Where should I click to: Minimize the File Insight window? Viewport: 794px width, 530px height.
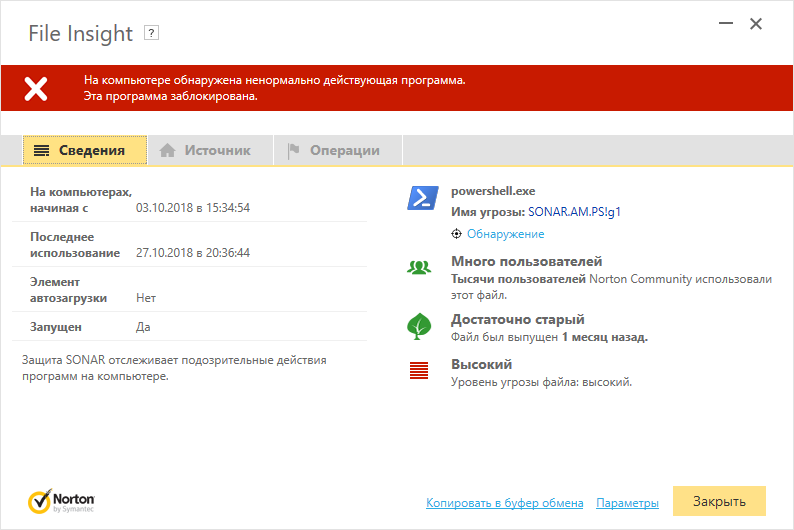point(726,23)
